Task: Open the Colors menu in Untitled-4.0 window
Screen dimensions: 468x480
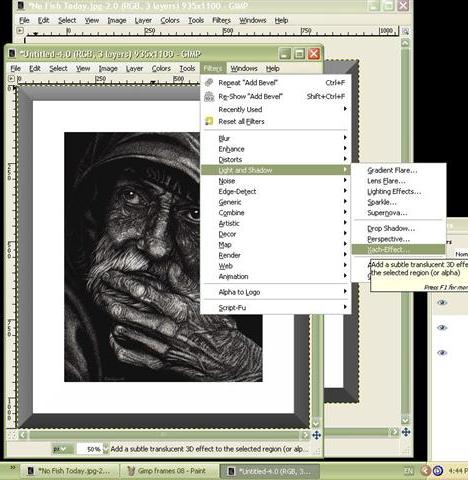Action: click(161, 68)
